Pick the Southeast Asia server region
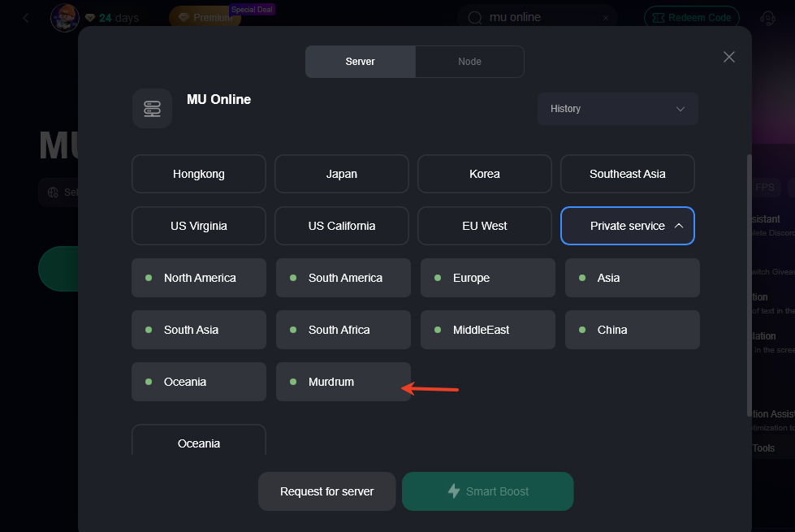Image resolution: width=795 pixels, height=532 pixels. coord(627,174)
